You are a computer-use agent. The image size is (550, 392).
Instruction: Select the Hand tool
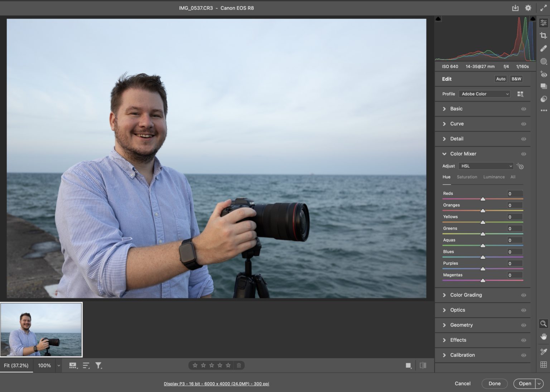tap(543, 336)
